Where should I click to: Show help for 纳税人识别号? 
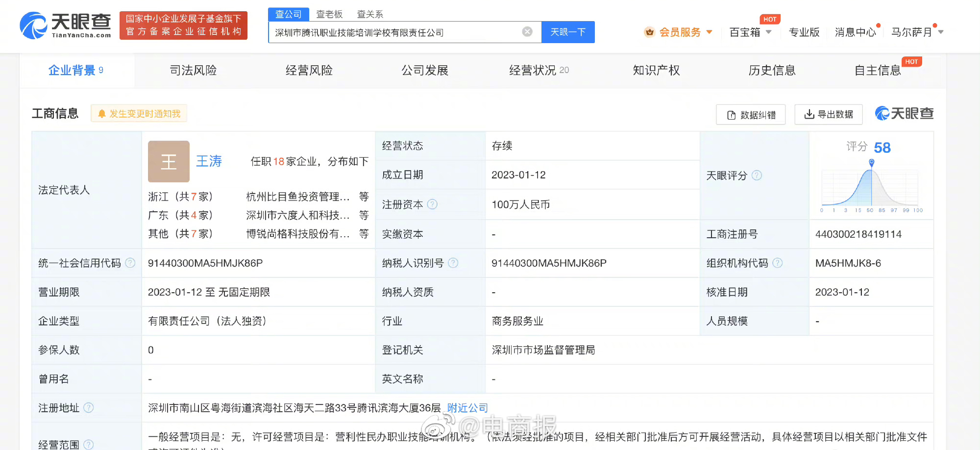pyautogui.click(x=453, y=263)
